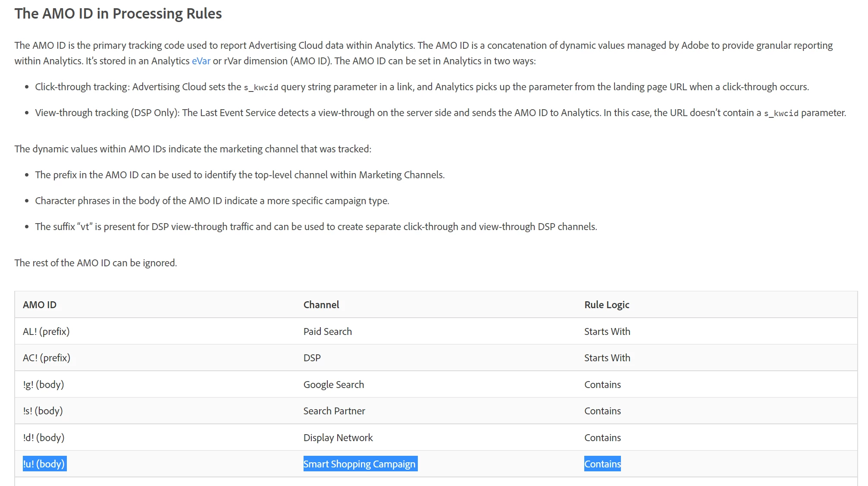Click the DSP channel cell
This screenshot has width=868, height=486.
point(312,358)
